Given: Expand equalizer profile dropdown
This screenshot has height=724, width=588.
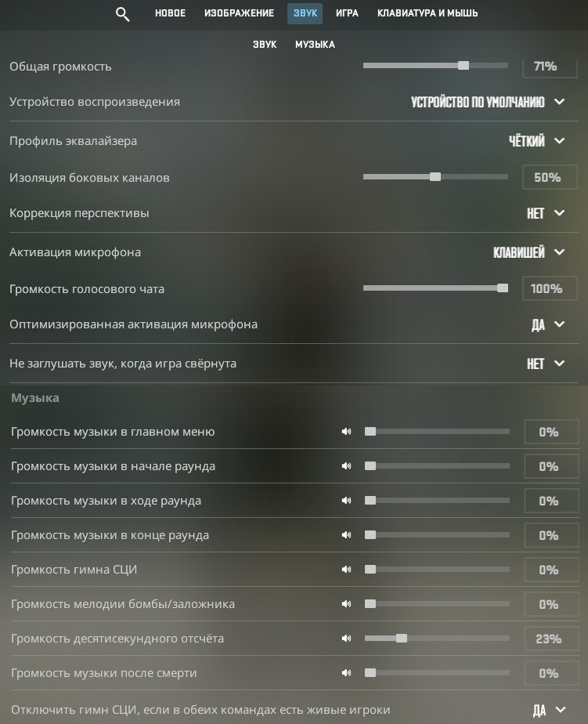Looking at the screenshot, I should pos(537,141).
